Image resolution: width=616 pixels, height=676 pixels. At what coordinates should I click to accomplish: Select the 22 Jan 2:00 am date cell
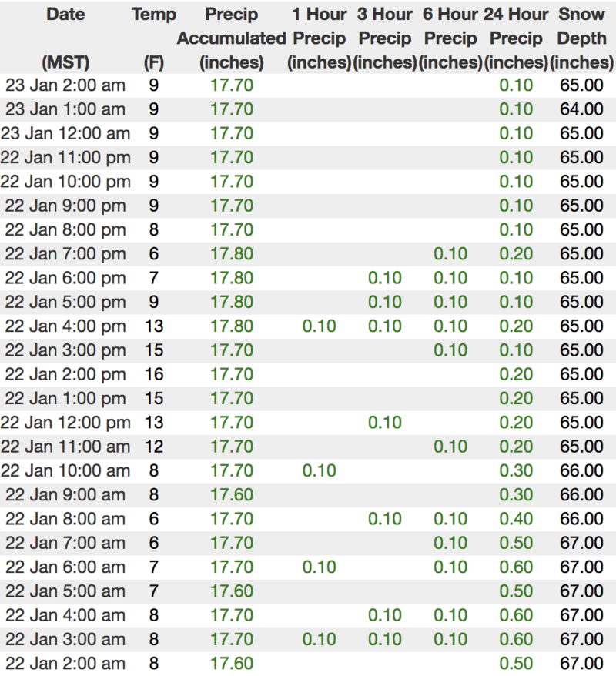tap(65, 664)
